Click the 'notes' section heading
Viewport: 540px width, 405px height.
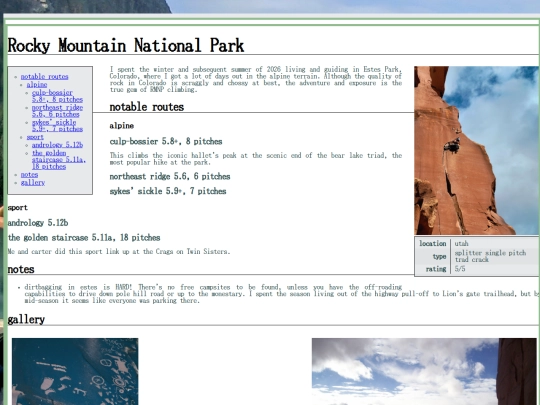coord(21,269)
